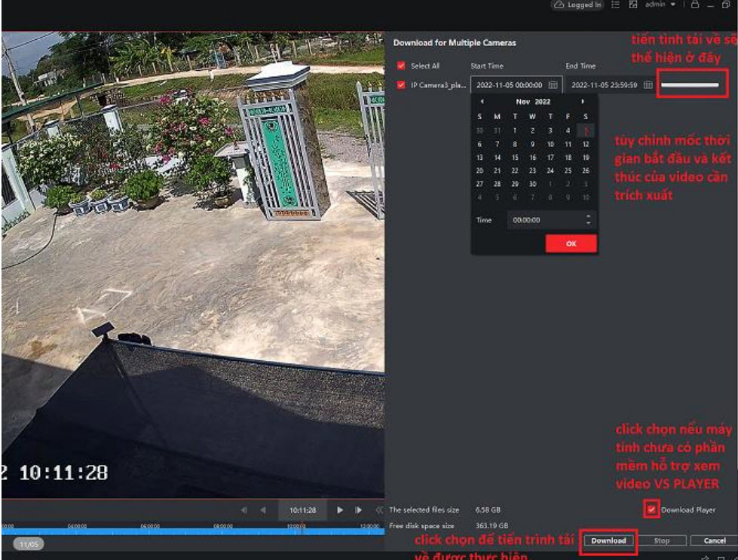This screenshot has height=560, width=738.
Task: Open the admin user dropdown
Action: tap(661, 5)
